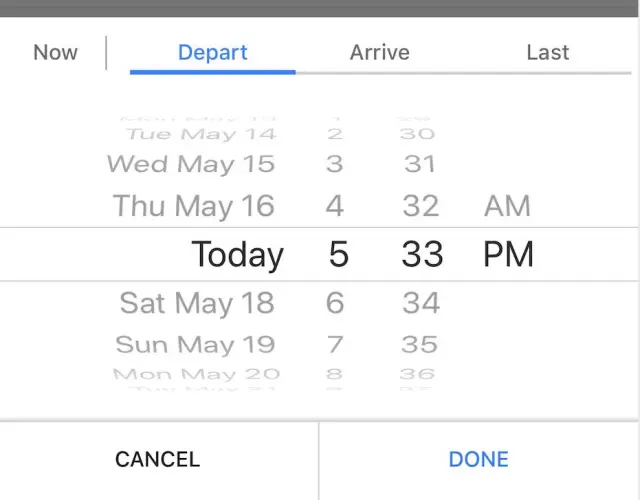The height and width of the screenshot is (500, 640).
Task: Confirm with the DONE button
Action: pos(478,459)
